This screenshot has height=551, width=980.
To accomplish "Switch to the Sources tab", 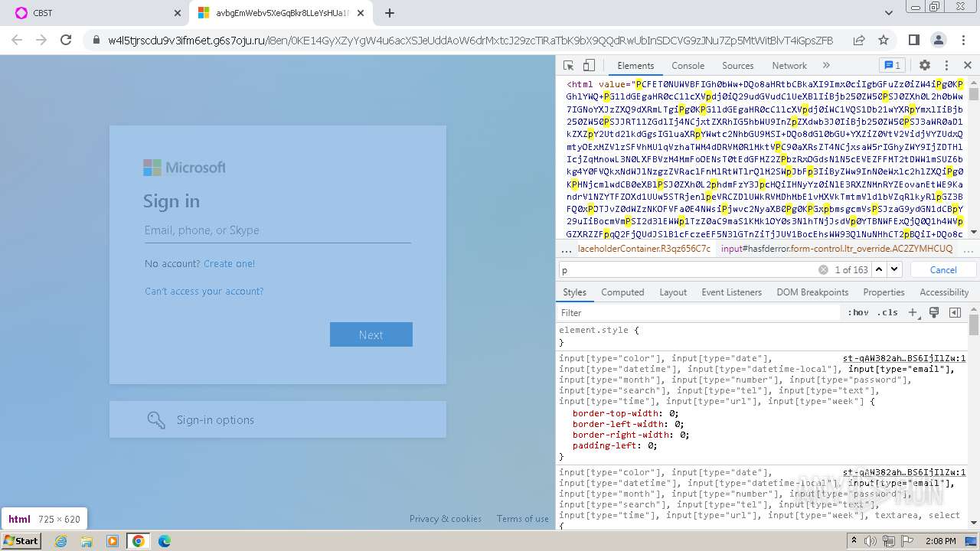I will [x=737, y=66].
